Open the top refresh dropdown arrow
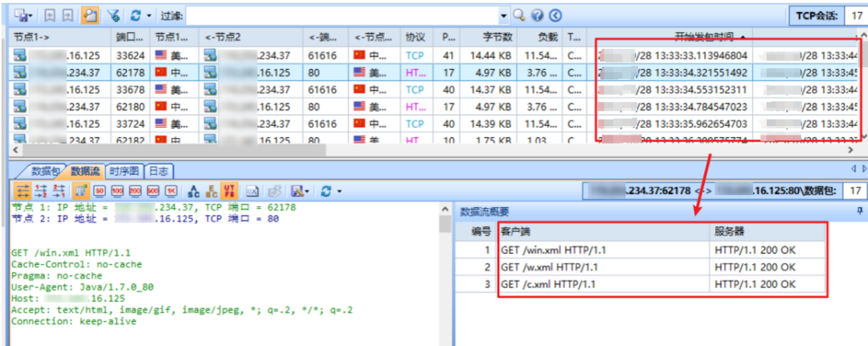Viewport: 868px width, 346px height. [x=149, y=16]
